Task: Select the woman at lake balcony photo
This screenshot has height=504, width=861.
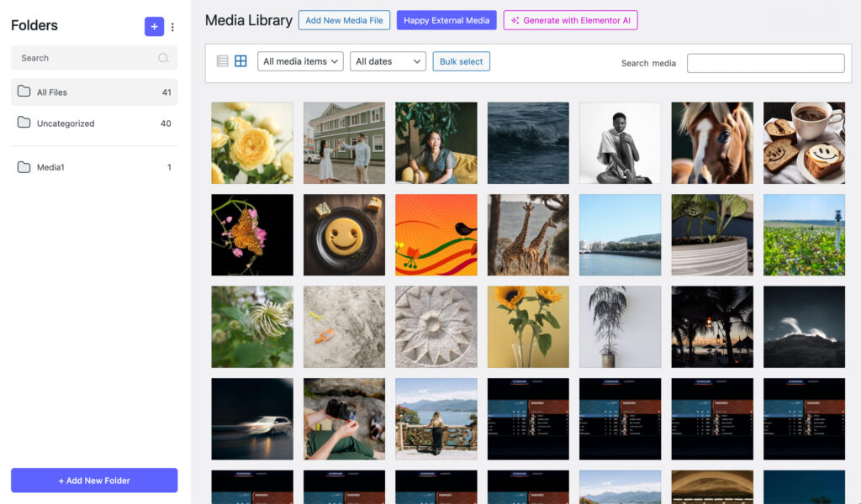Action: 436,418
